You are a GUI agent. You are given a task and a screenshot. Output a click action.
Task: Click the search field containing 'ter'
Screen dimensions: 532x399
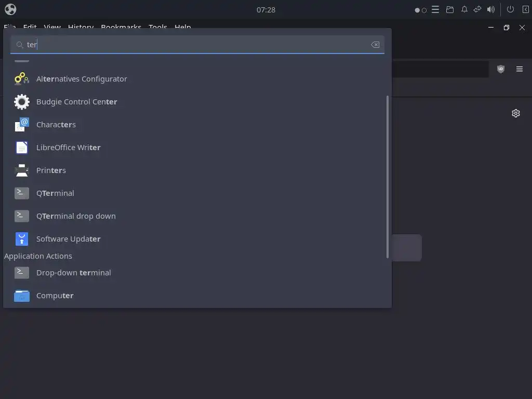pos(197,45)
